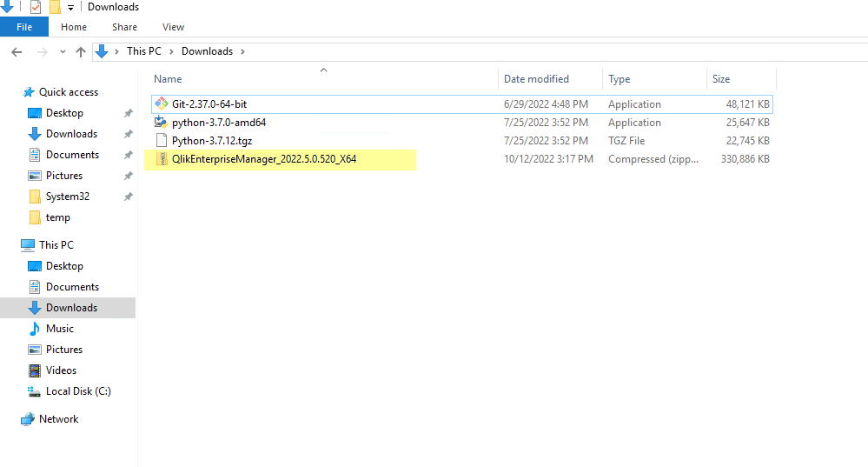Click pin icon next to System32

pyautogui.click(x=128, y=197)
